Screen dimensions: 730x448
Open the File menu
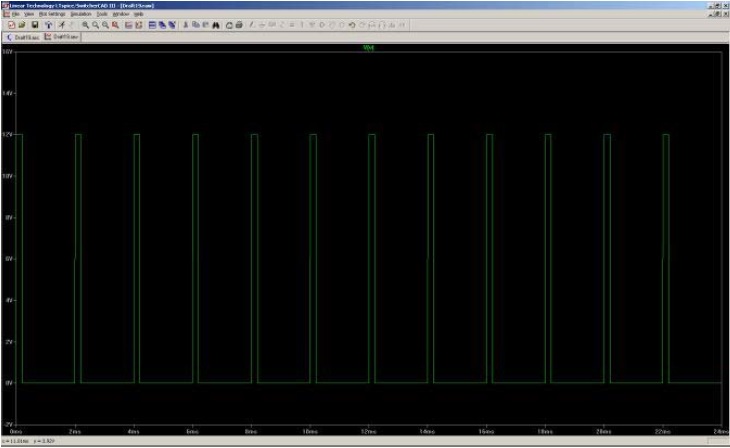tap(15, 14)
